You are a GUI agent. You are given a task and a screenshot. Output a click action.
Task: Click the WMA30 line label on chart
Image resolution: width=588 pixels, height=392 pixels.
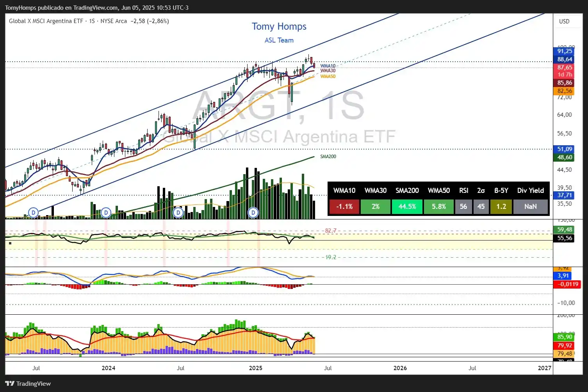pyautogui.click(x=328, y=71)
